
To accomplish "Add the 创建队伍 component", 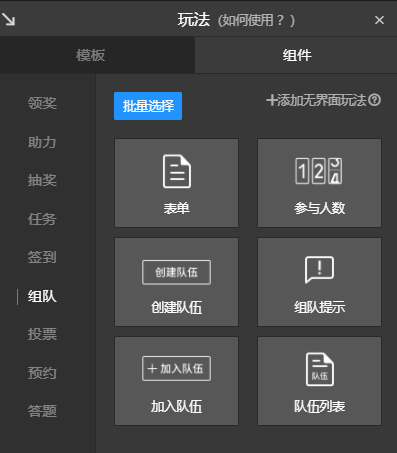I will click(177, 282).
